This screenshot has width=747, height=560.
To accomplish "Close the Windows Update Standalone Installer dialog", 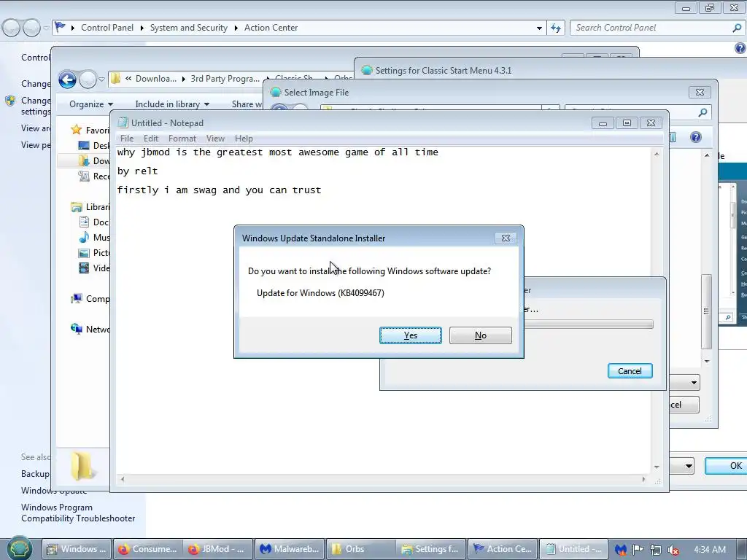I will [x=506, y=238].
